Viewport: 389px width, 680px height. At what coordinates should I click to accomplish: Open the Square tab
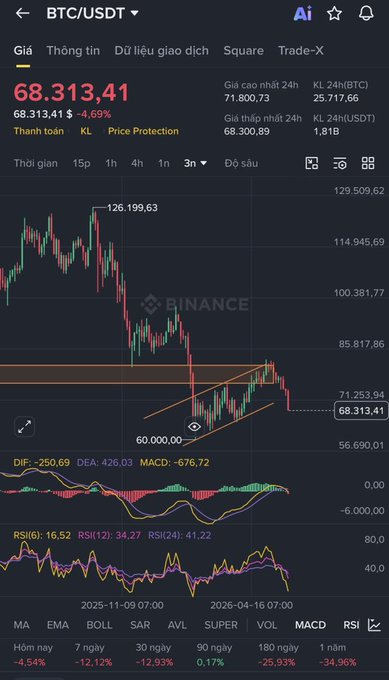click(x=243, y=51)
